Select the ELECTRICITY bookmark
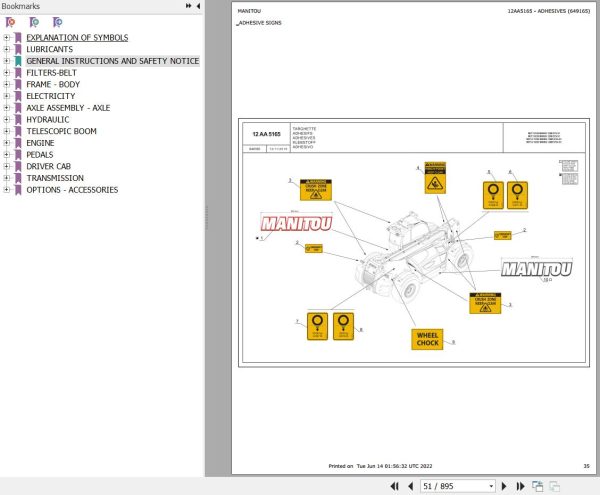 point(51,96)
